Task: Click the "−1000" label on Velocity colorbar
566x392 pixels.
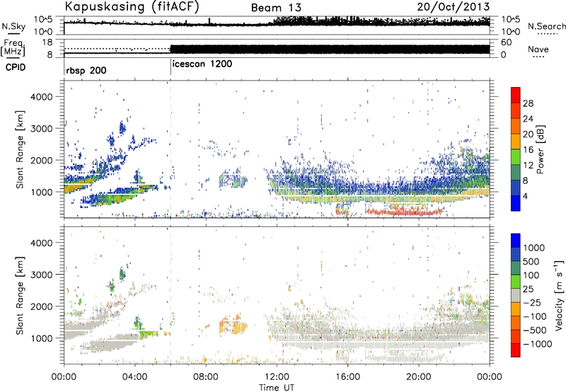Action: 538,344
